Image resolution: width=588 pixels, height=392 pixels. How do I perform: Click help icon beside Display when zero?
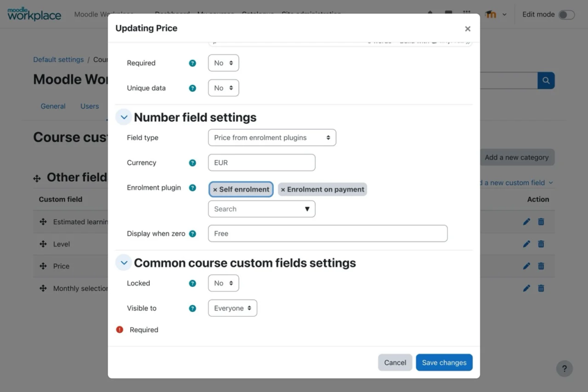click(192, 234)
